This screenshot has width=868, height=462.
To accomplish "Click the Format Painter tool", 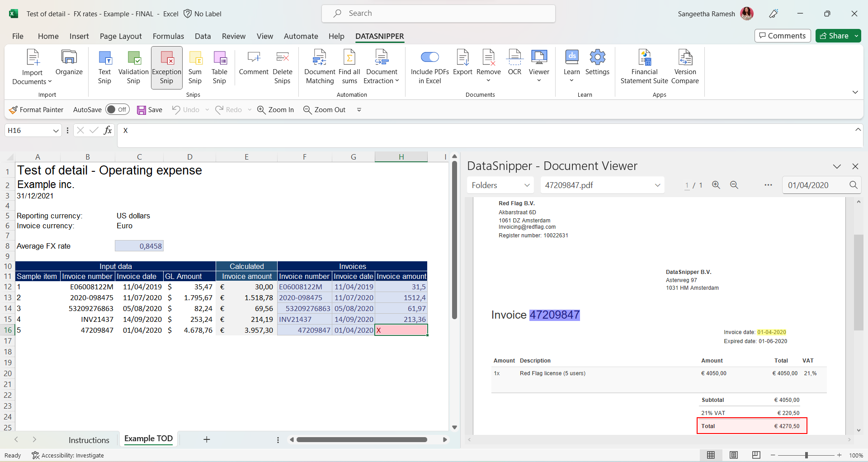I will pyautogui.click(x=37, y=110).
